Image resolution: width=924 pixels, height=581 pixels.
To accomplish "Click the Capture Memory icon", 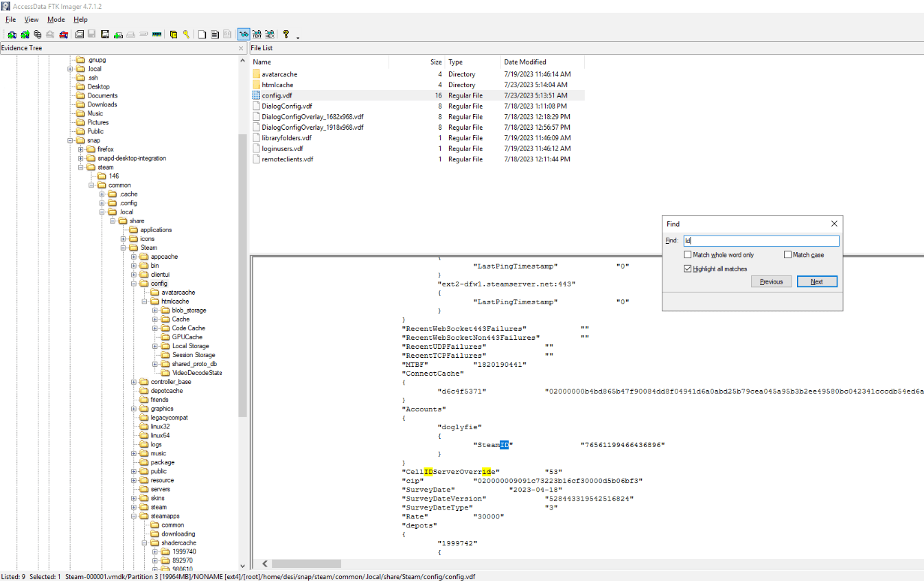I will [157, 34].
